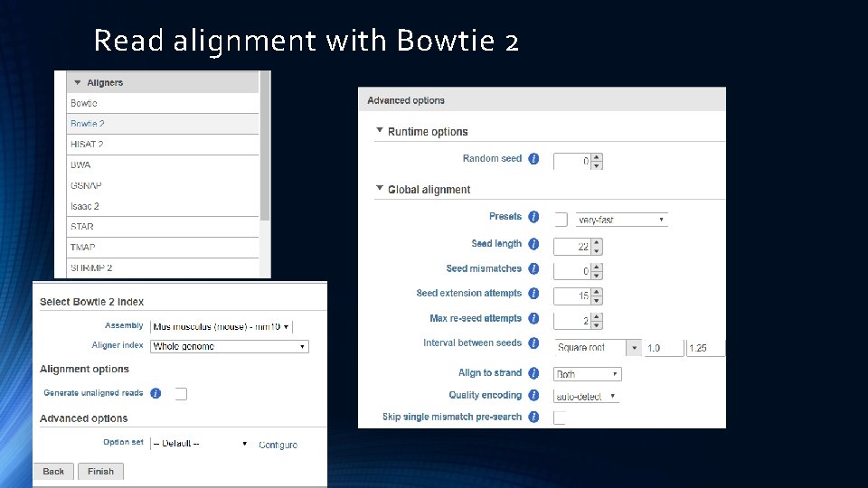Show info for Quality encoding

(533, 395)
